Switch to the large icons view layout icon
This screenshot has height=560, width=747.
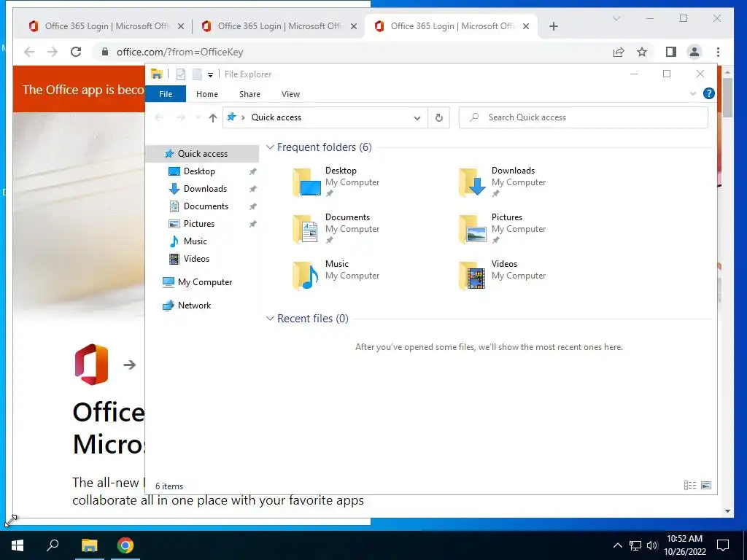point(706,485)
